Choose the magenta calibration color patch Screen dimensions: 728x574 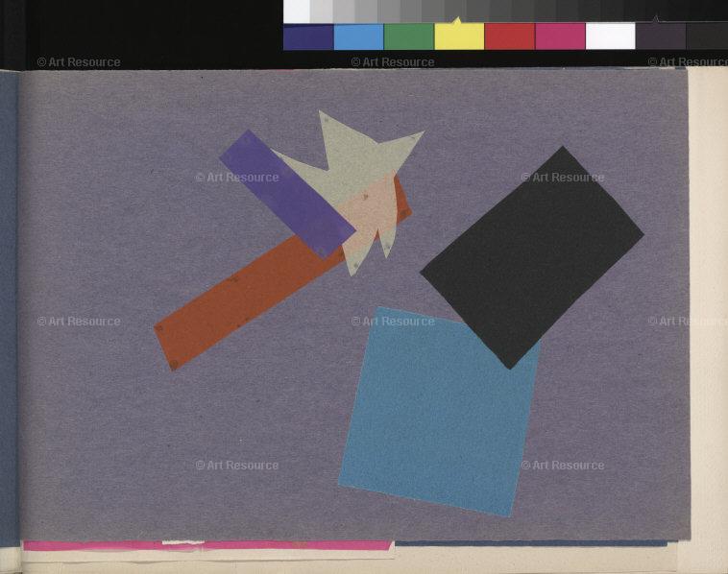tap(560, 36)
